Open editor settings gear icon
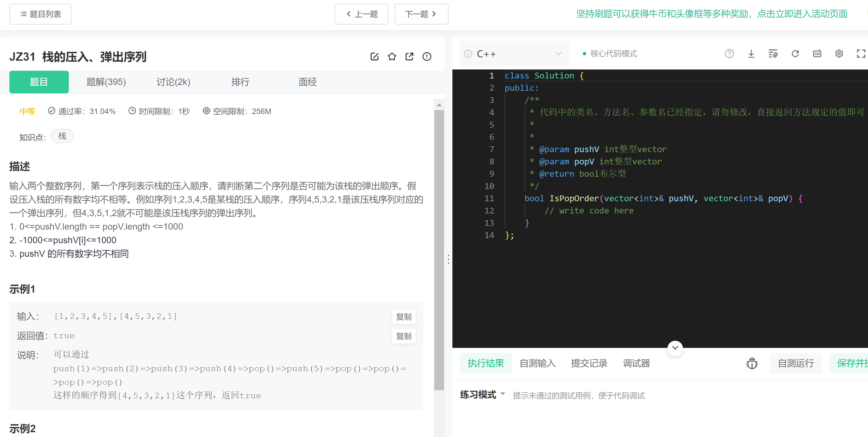This screenshot has width=868, height=437. [x=839, y=54]
